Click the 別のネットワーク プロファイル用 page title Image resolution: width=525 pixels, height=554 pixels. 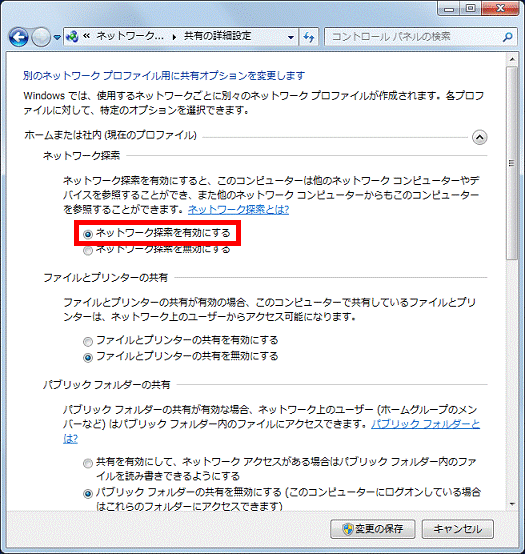click(x=164, y=76)
